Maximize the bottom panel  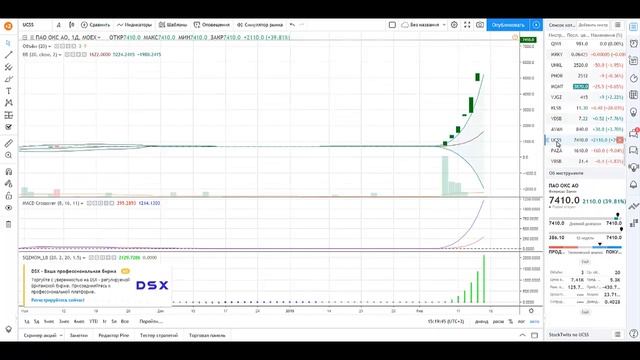click(535, 335)
